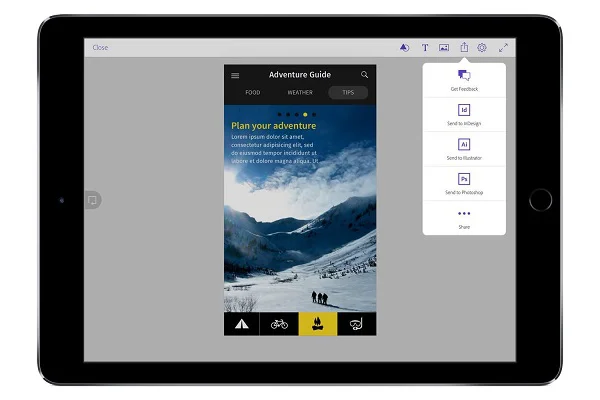Select the TIPS tab
This screenshot has height=400, width=600.
(x=348, y=93)
